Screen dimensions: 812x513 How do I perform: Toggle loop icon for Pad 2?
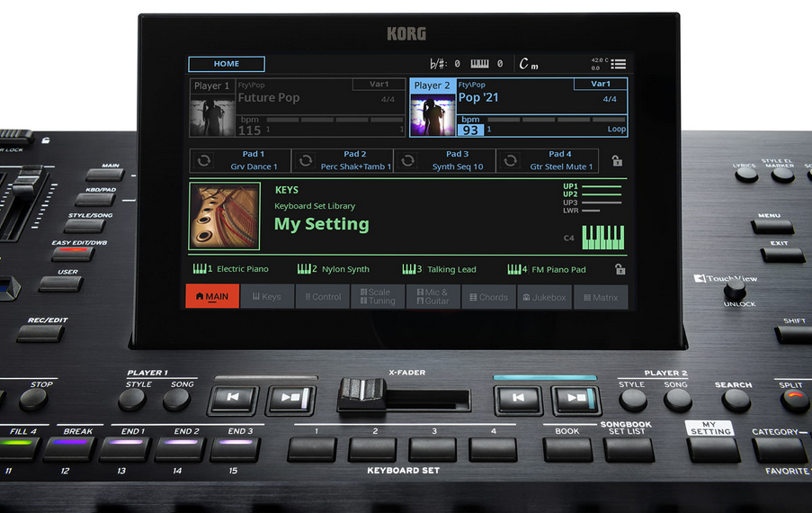306,160
